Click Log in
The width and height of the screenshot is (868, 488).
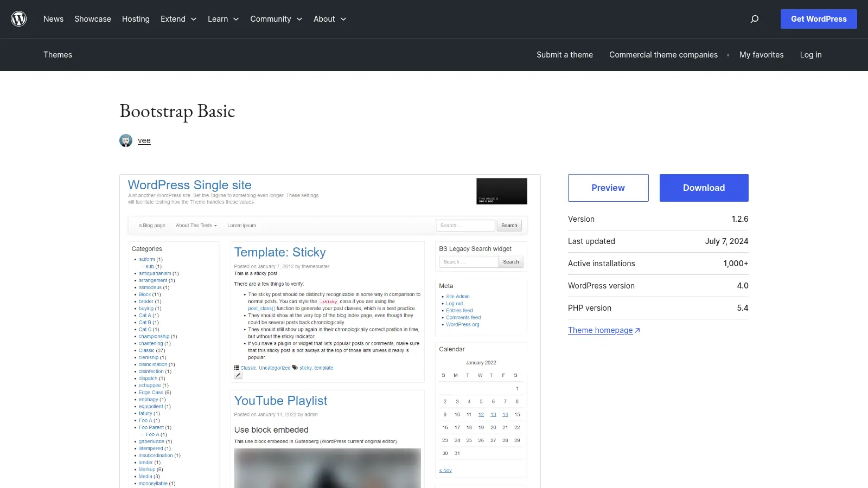point(810,55)
